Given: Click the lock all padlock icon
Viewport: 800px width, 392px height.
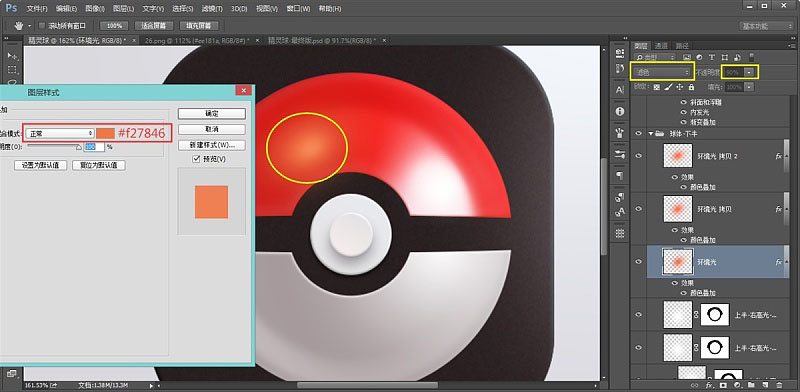Looking at the screenshot, I should point(691,87).
